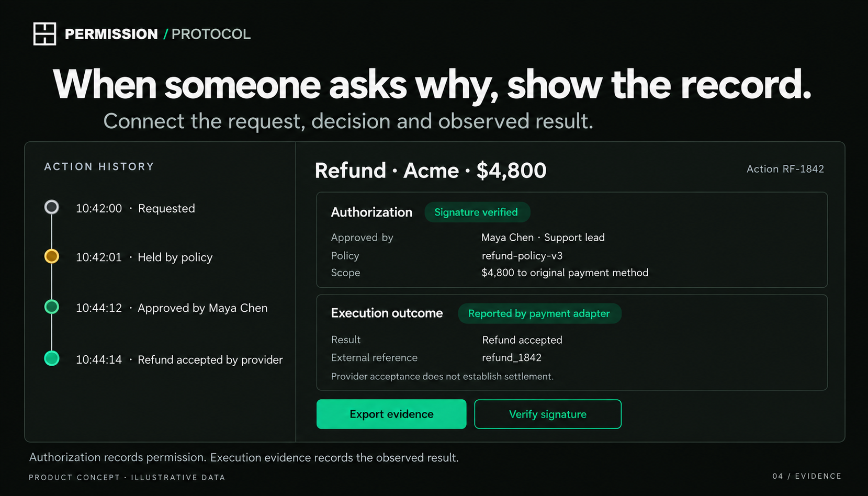The height and width of the screenshot is (496, 868).
Task: Click the refund-policy-v3 policy value
Action: [522, 256]
